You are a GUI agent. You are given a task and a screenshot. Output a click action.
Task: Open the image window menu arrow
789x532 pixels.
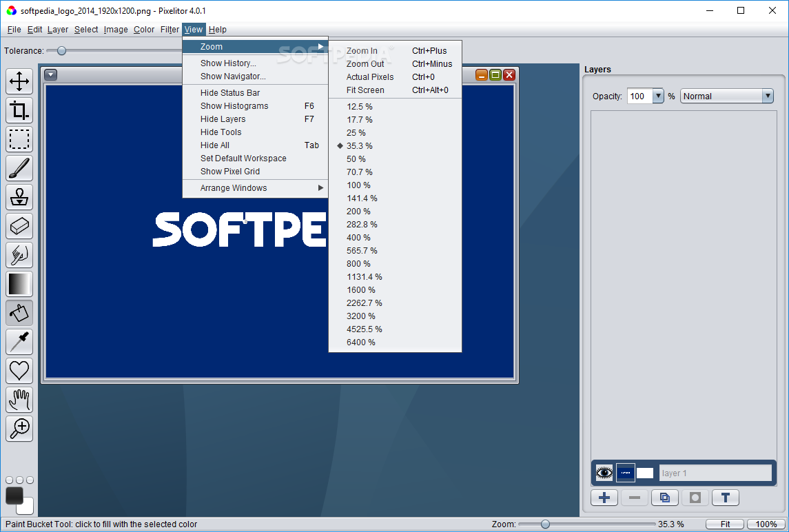point(51,75)
